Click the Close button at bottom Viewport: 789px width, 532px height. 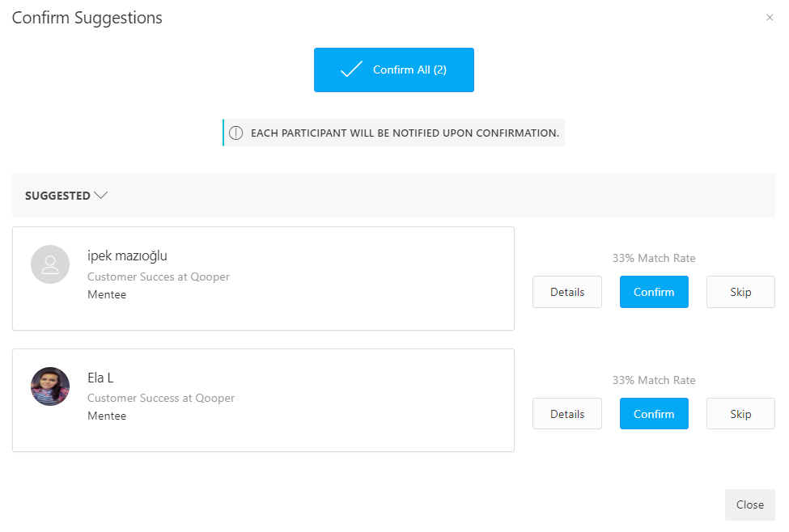(x=749, y=505)
